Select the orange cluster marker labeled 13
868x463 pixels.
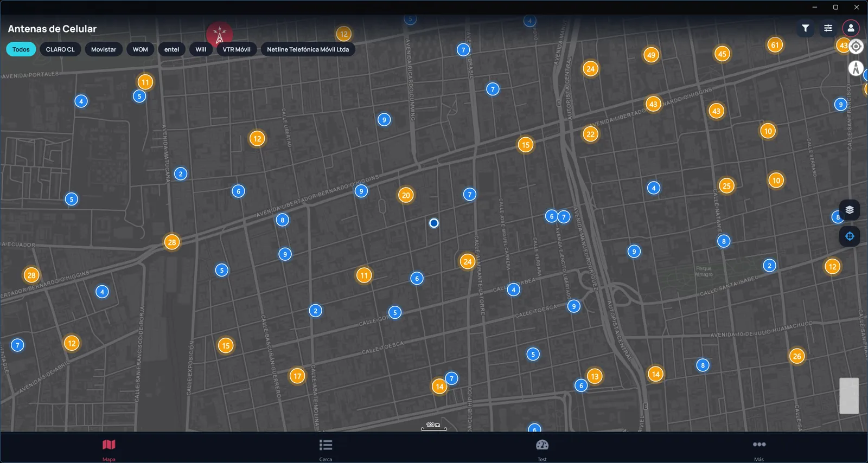point(595,376)
